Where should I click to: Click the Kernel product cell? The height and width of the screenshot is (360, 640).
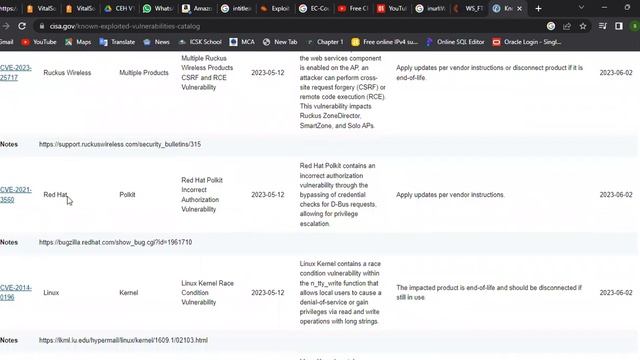(x=129, y=293)
